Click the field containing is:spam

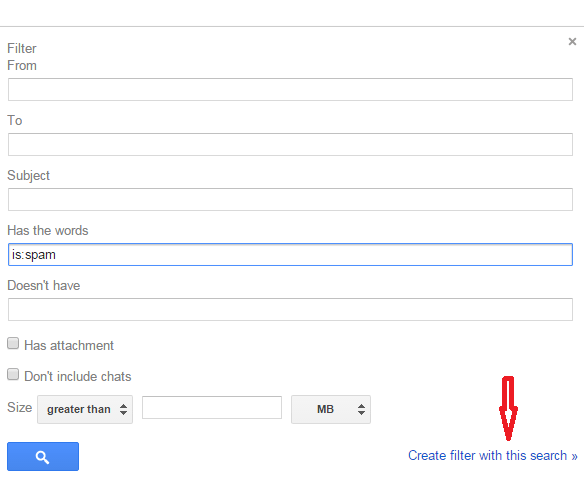tap(290, 255)
